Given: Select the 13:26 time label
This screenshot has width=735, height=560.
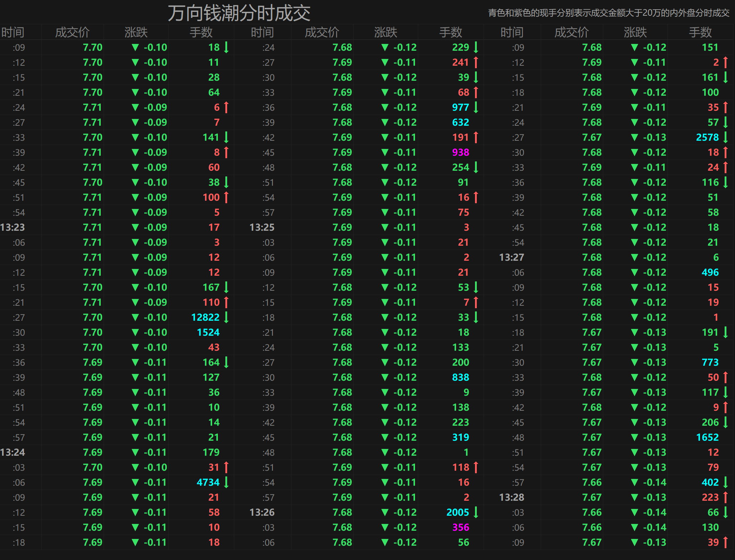Looking at the screenshot, I should tap(262, 512).
